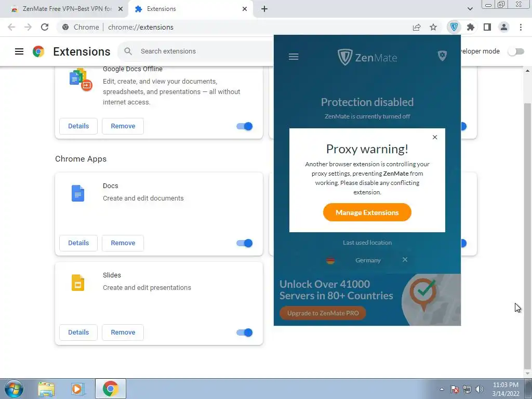Click the share page icon
This screenshot has height=399, width=532.
tap(417, 27)
